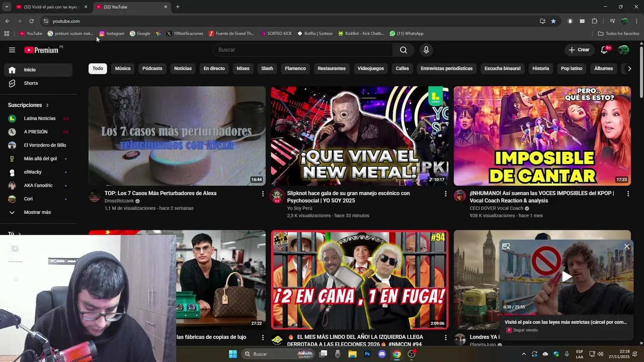This screenshot has width=644, height=362.
Task: Open options for KPOP voices video
Action: tap(628, 194)
